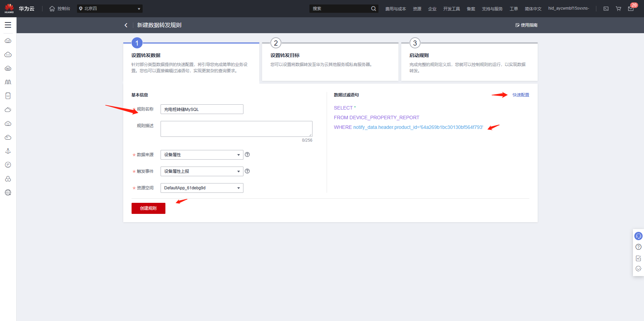Open the cloud upload icon in sidebar
Image resolution: width=644 pixels, height=321 pixels.
click(8, 123)
